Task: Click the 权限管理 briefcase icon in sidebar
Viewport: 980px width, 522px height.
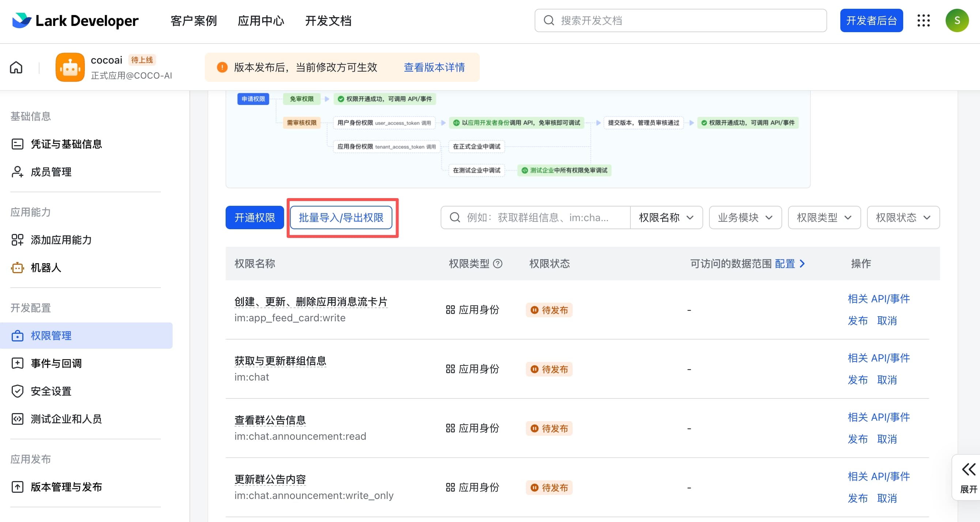Action: click(x=18, y=336)
